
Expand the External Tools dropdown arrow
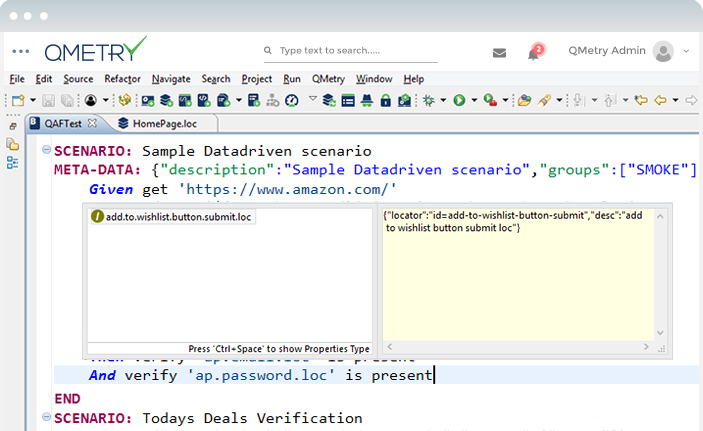pos(505,100)
